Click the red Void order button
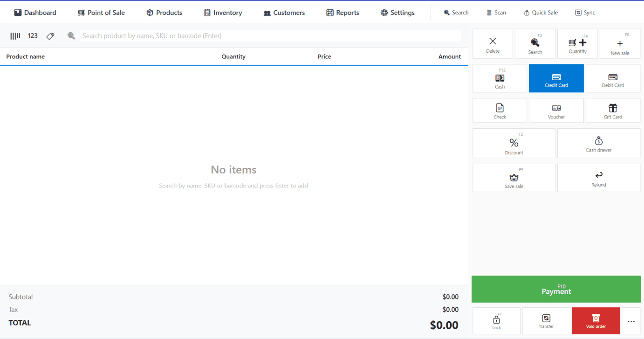Viewport: 644px width, 339px height. (596, 321)
